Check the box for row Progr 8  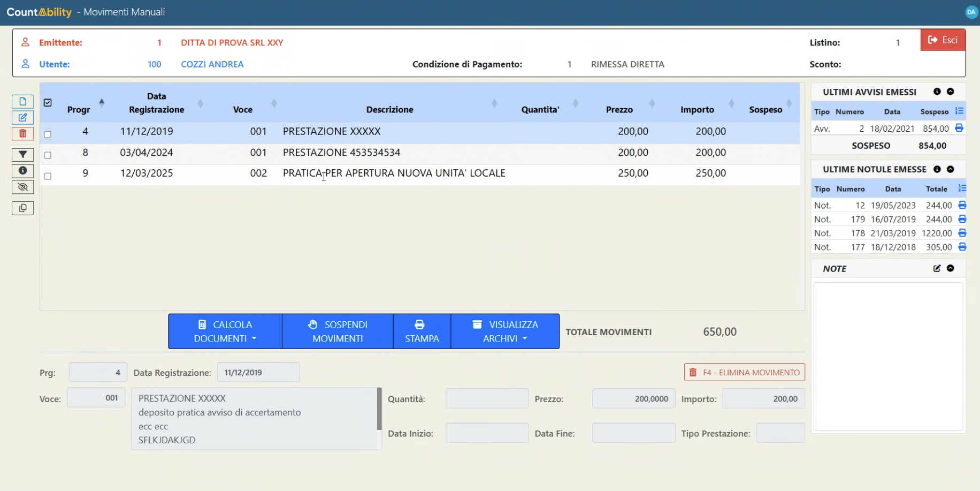pyautogui.click(x=48, y=155)
